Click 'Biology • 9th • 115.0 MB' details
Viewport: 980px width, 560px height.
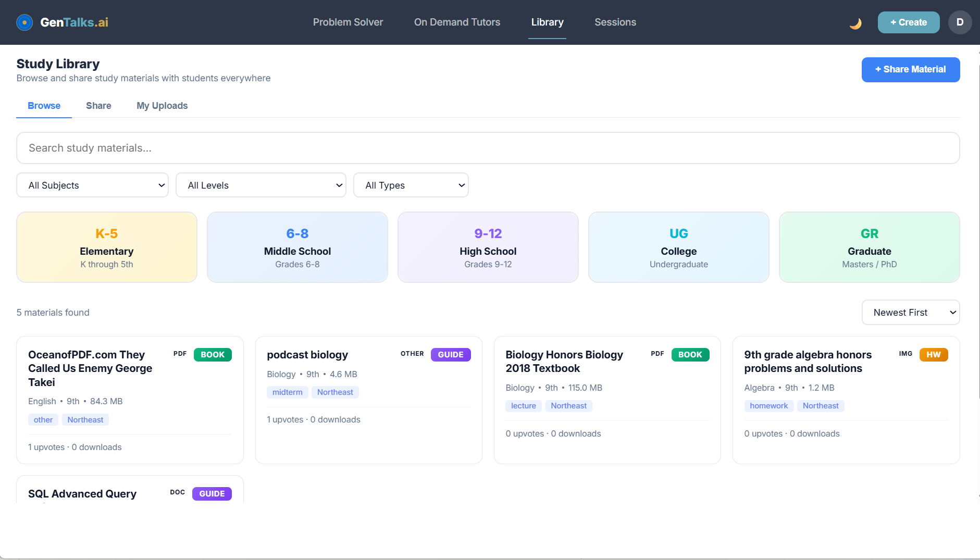(554, 388)
